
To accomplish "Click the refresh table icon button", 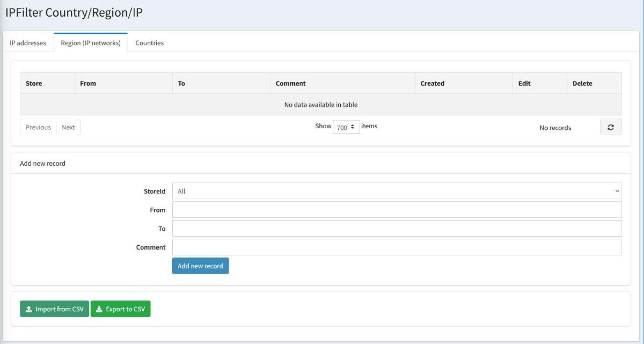I will (x=610, y=127).
